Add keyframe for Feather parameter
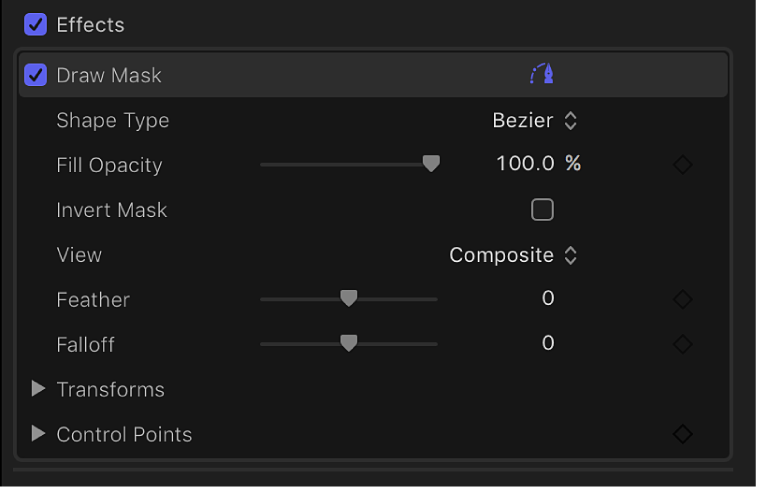This screenshot has height=487, width=758. (683, 299)
